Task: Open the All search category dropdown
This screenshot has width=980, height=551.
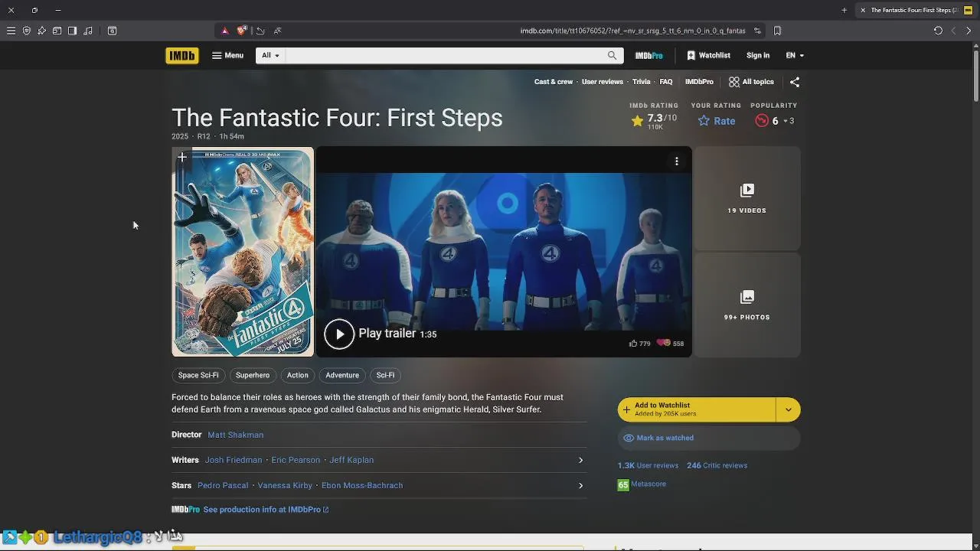Action: click(270, 55)
